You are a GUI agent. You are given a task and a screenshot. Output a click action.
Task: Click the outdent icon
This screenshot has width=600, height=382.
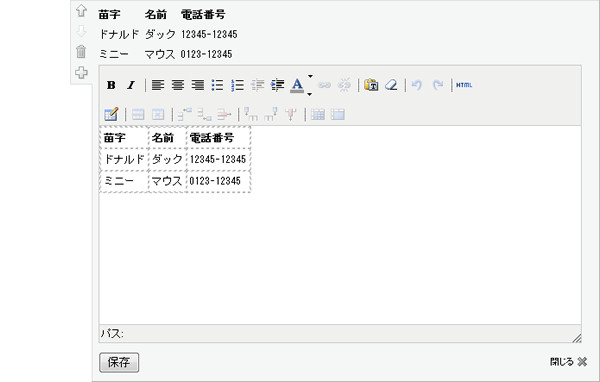point(257,85)
